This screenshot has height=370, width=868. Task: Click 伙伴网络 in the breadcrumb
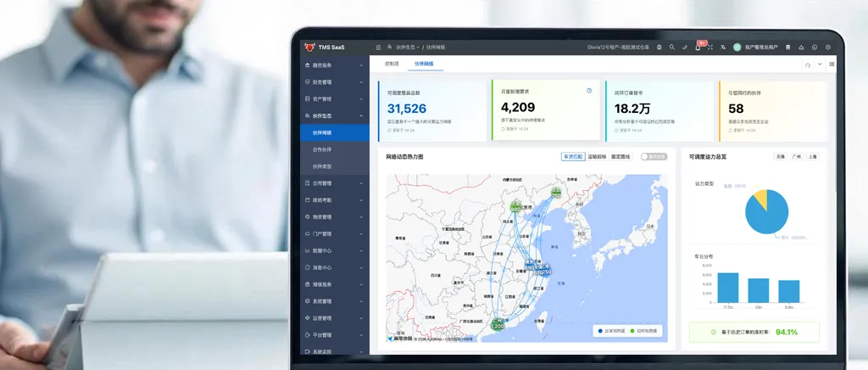coord(436,48)
